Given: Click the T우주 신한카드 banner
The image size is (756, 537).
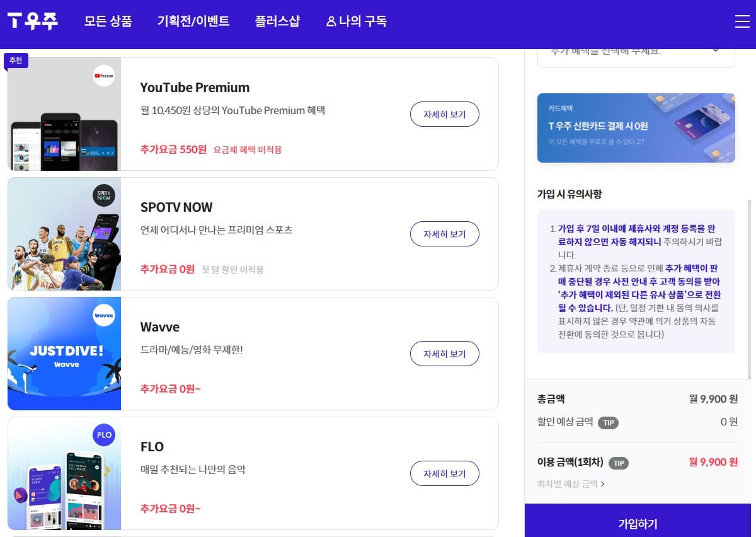Looking at the screenshot, I should click(636, 128).
